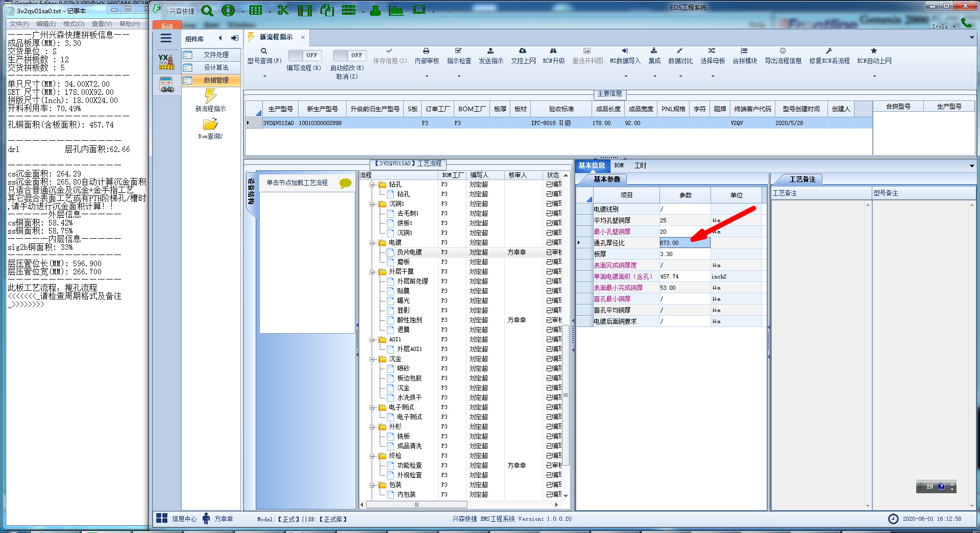This screenshot has width=980, height=533.
Task: Click the pin arrow icon beside 组件库
Action: point(234,38)
